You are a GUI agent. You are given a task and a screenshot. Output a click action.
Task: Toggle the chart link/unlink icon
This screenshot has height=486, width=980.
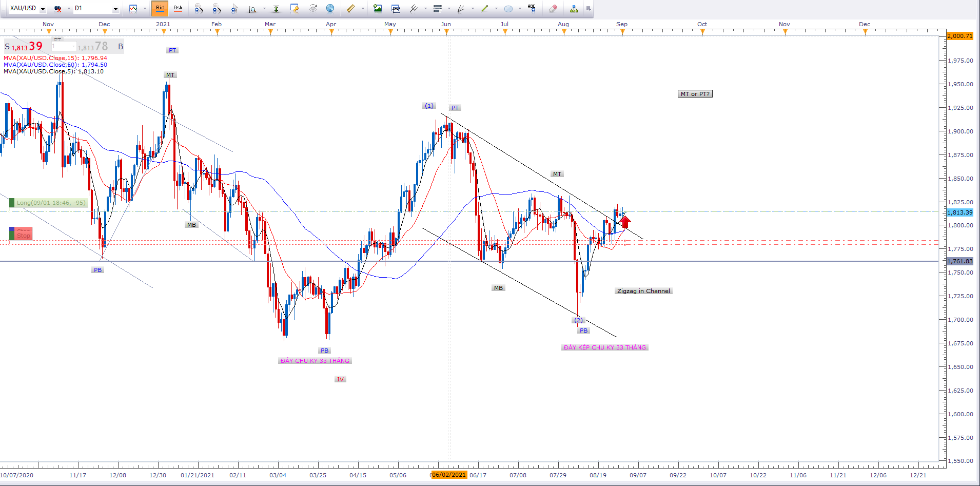(x=57, y=8)
